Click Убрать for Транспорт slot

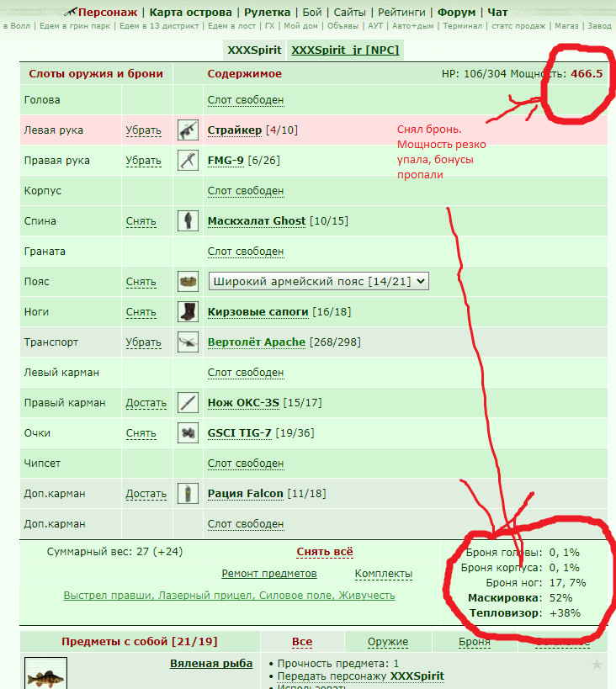[143, 342]
